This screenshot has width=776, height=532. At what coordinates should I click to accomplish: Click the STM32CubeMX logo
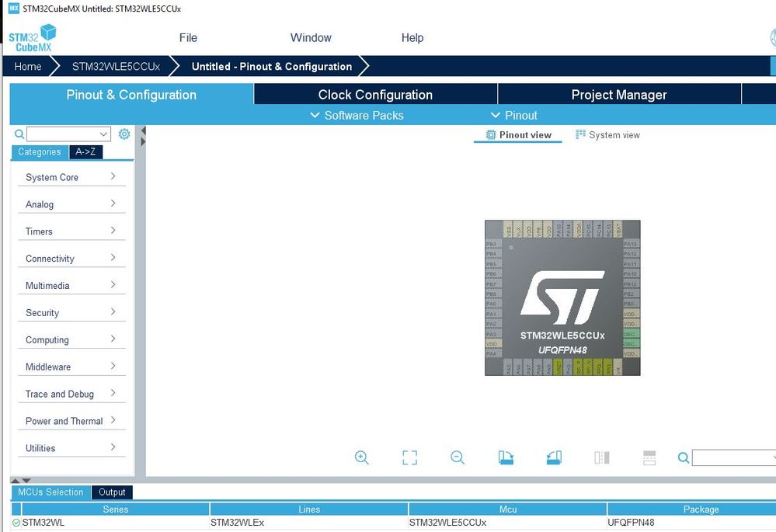coord(32,38)
